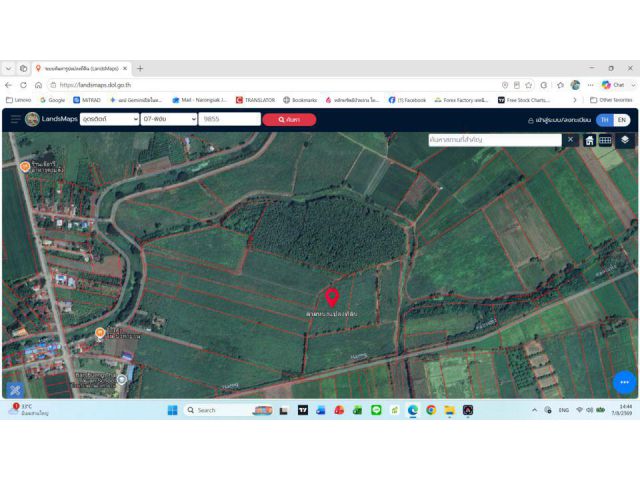Click the taskbar Search box
This screenshot has width=640, height=480.
pyautogui.click(x=229, y=410)
